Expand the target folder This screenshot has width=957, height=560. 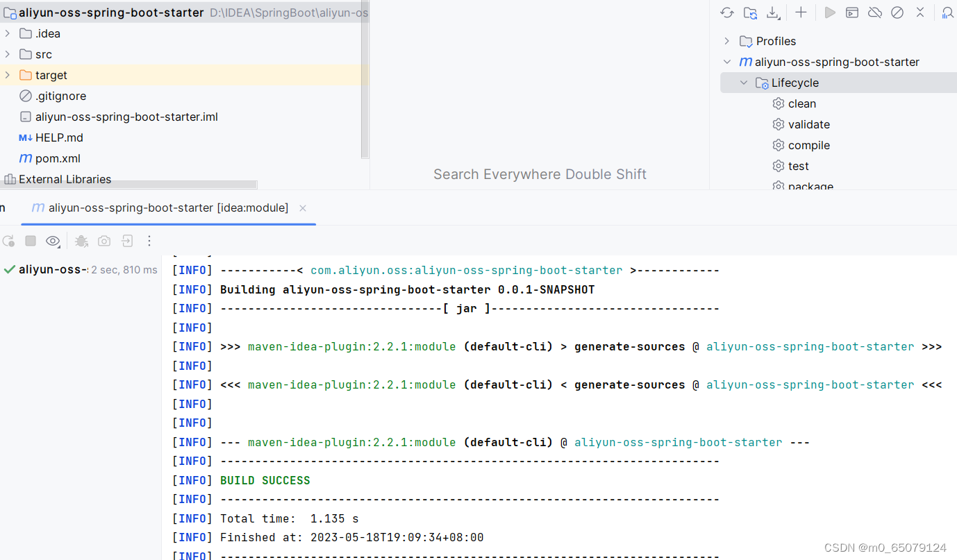[7, 75]
